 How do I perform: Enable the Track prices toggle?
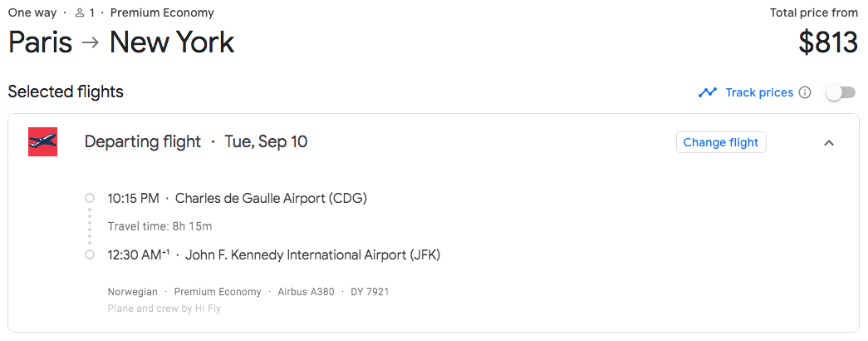pyautogui.click(x=840, y=92)
